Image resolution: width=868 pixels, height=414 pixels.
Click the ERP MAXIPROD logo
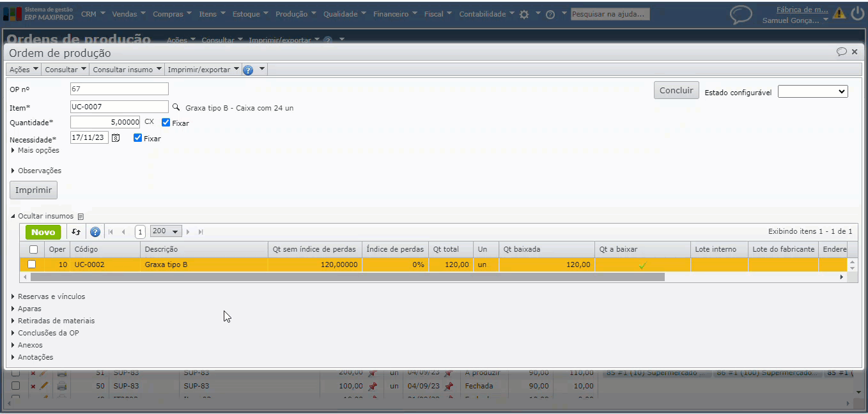click(x=38, y=13)
